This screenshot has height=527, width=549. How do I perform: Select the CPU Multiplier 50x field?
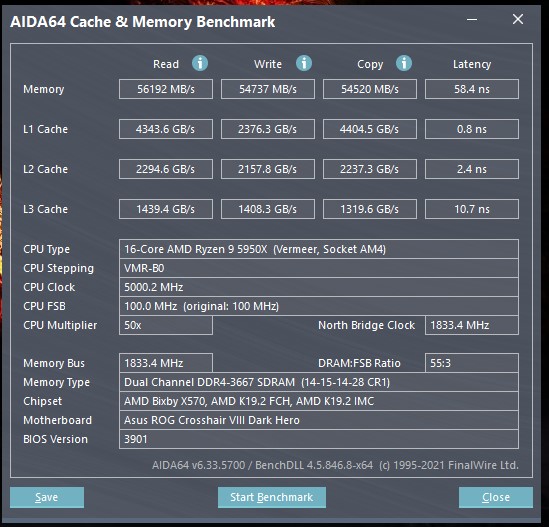pyautogui.click(x=166, y=325)
